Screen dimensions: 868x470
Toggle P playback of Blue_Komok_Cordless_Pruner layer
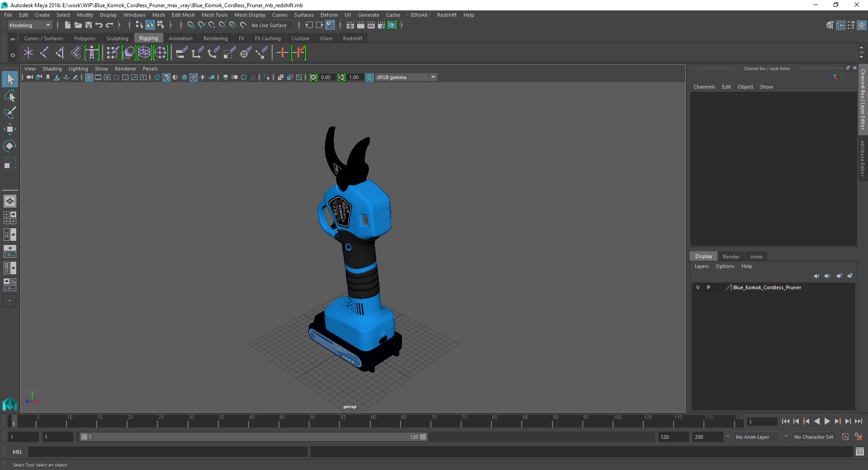708,287
